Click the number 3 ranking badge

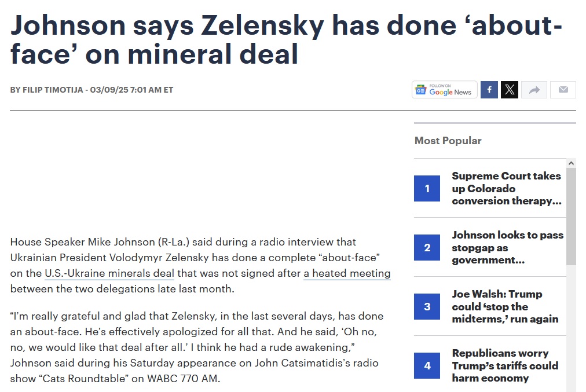427,307
